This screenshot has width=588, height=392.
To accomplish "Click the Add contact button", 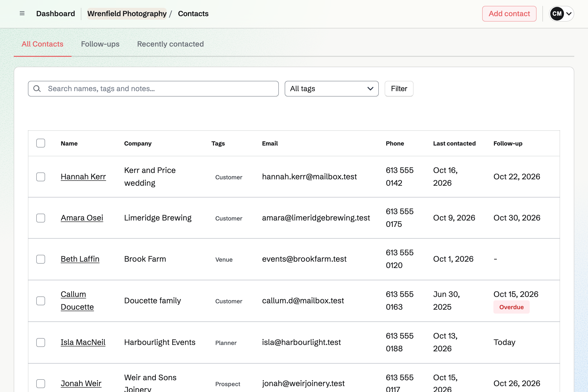I will coord(509,13).
